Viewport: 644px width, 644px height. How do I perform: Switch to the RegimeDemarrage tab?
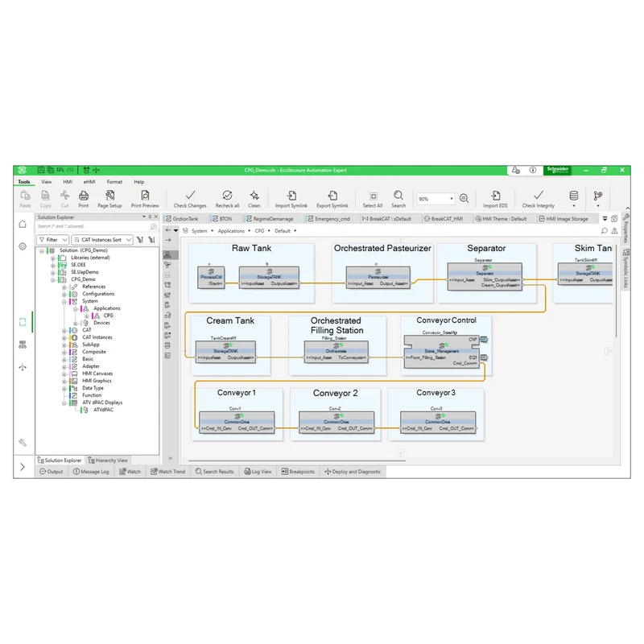point(270,219)
